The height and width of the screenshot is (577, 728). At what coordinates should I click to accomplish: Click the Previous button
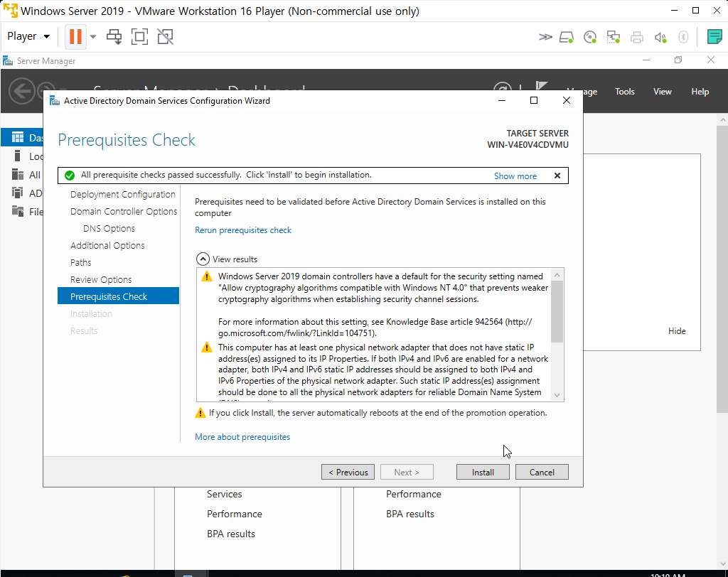tap(348, 472)
